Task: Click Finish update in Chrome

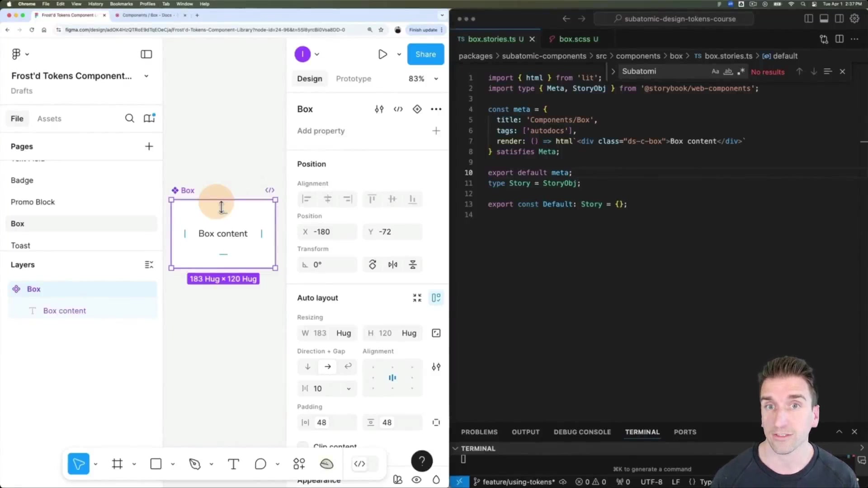Action: [423, 30]
